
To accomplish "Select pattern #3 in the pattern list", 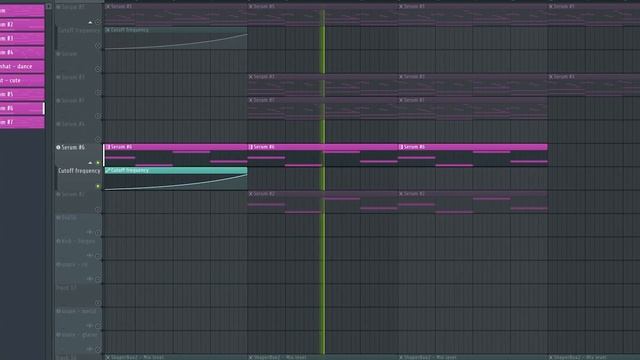I will tap(22, 38).
